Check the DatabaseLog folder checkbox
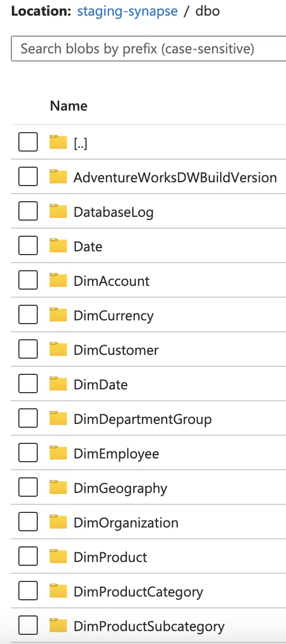 [x=28, y=211]
